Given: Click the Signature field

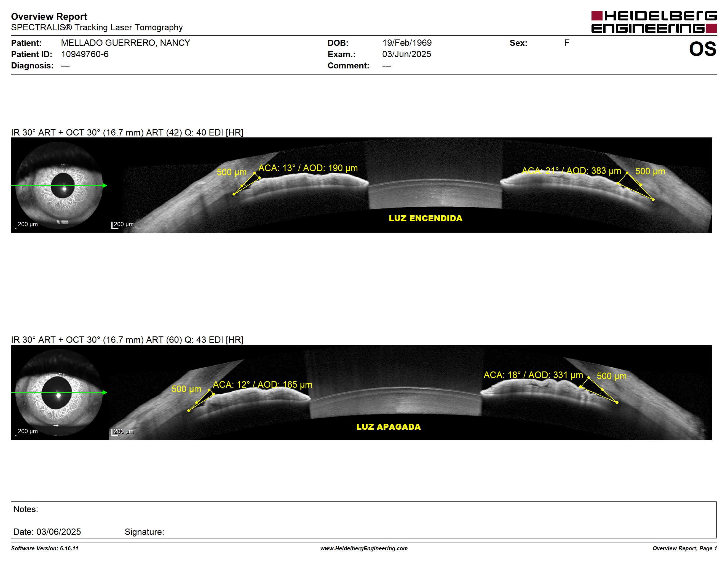Looking at the screenshot, I should (x=144, y=532).
